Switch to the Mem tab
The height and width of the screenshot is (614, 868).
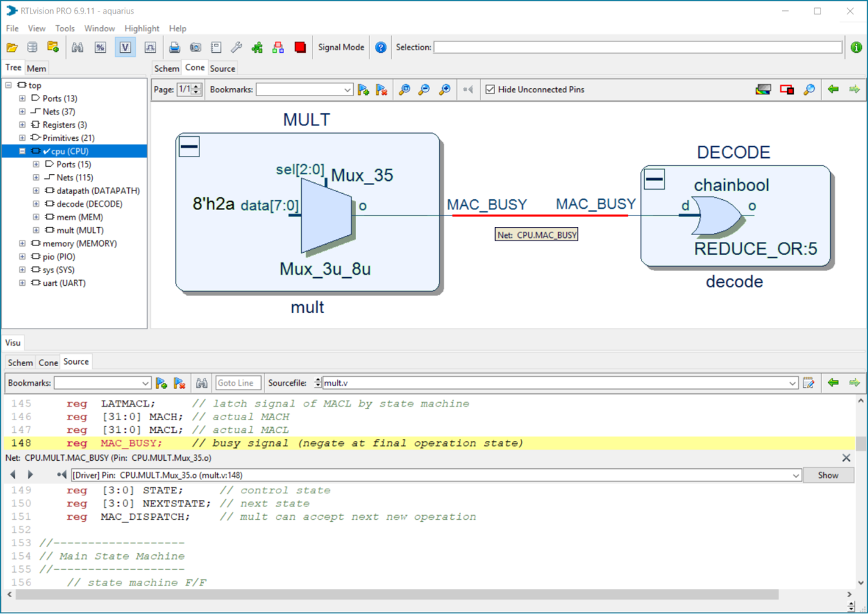(37, 68)
